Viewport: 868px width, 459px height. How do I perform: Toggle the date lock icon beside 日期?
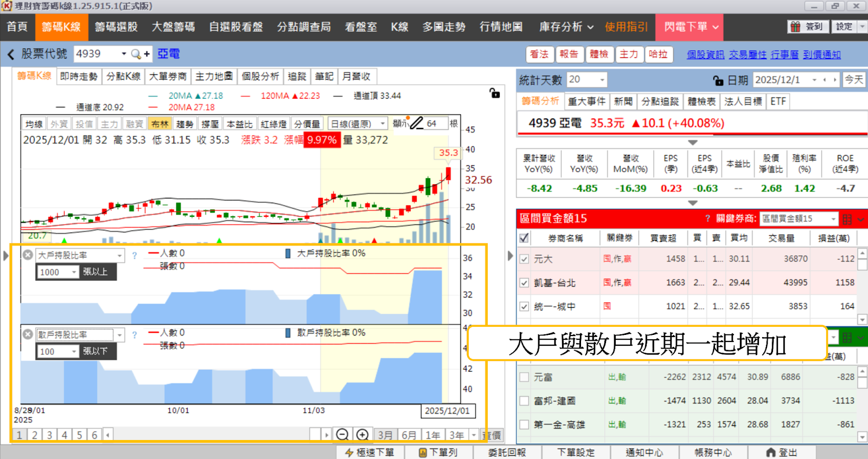tap(718, 80)
